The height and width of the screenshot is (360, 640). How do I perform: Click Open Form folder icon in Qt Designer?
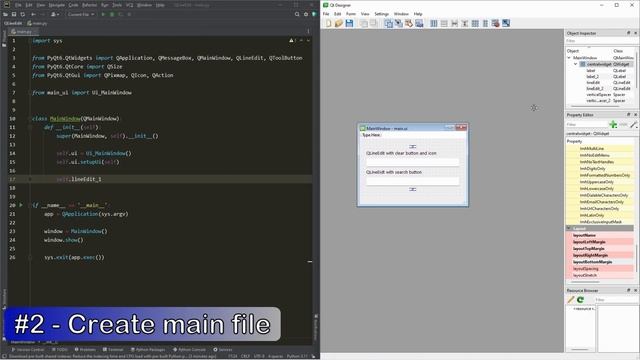(339, 24)
